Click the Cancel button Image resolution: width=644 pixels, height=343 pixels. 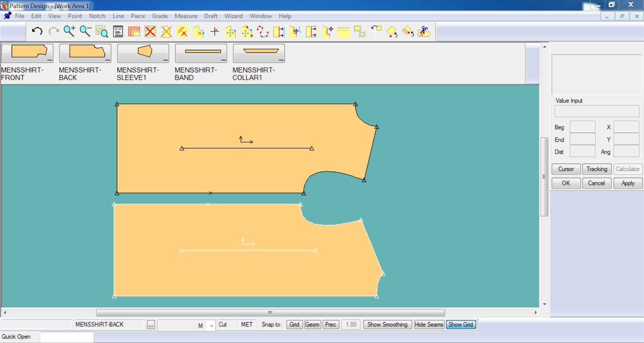point(597,183)
